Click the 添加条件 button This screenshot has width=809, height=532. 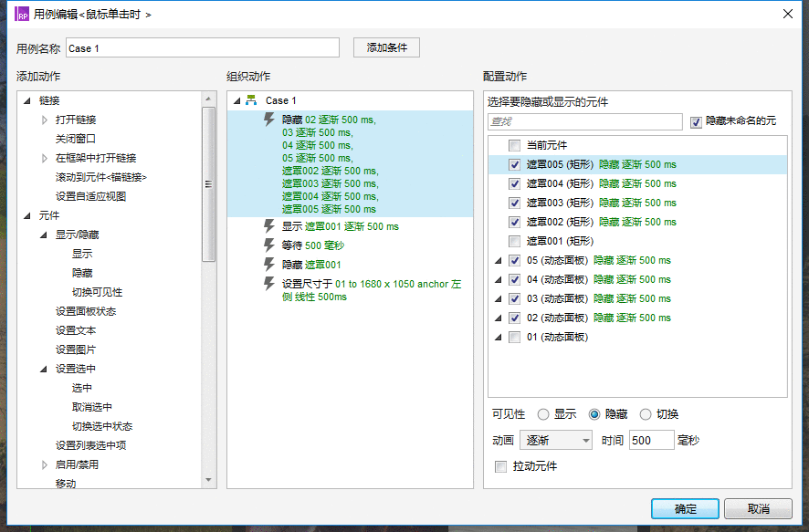click(x=386, y=47)
